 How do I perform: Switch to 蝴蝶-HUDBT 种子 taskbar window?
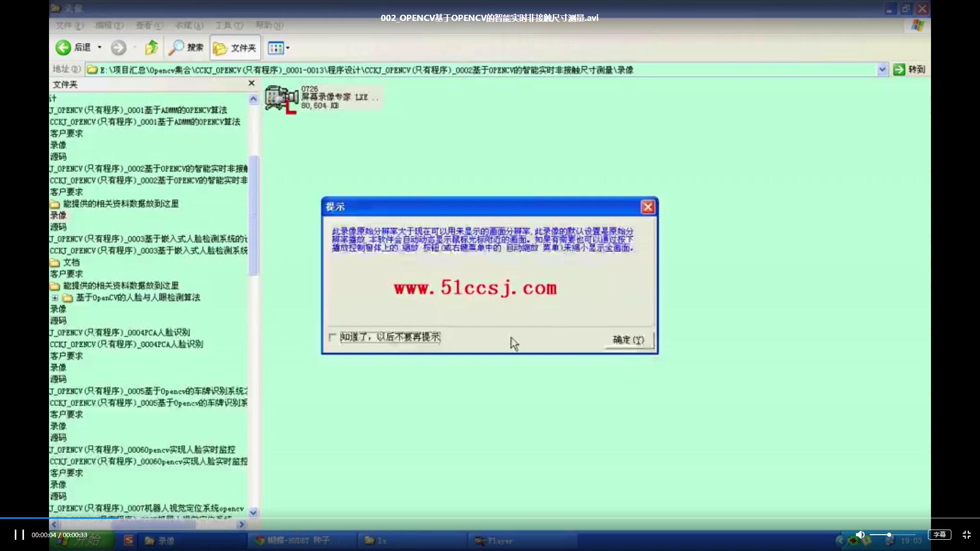tap(301, 541)
